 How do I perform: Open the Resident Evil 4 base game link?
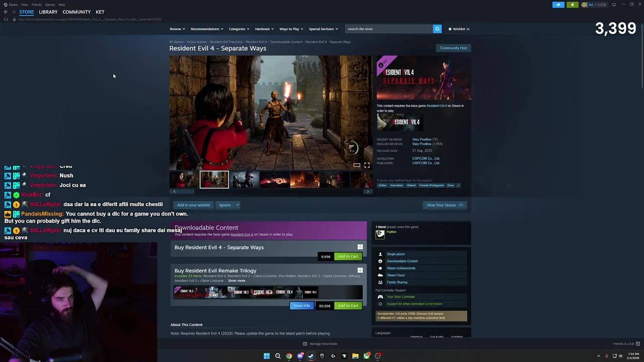coord(436,106)
